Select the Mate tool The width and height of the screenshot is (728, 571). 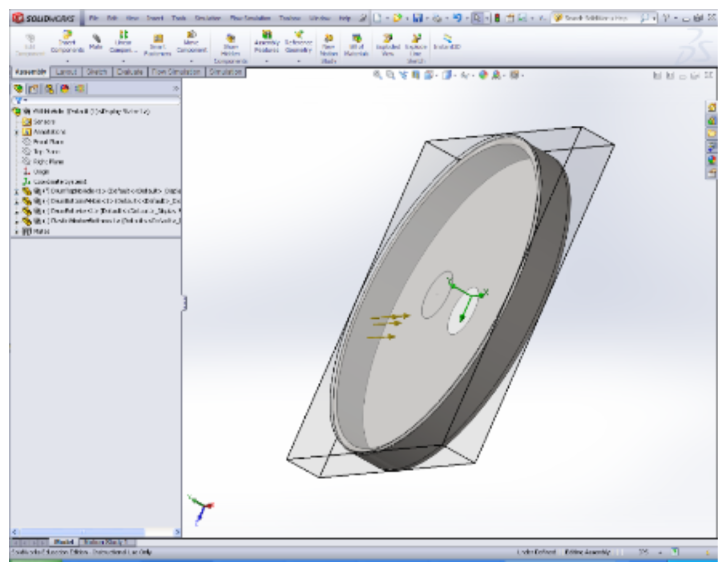pyautogui.click(x=96, y=41)
